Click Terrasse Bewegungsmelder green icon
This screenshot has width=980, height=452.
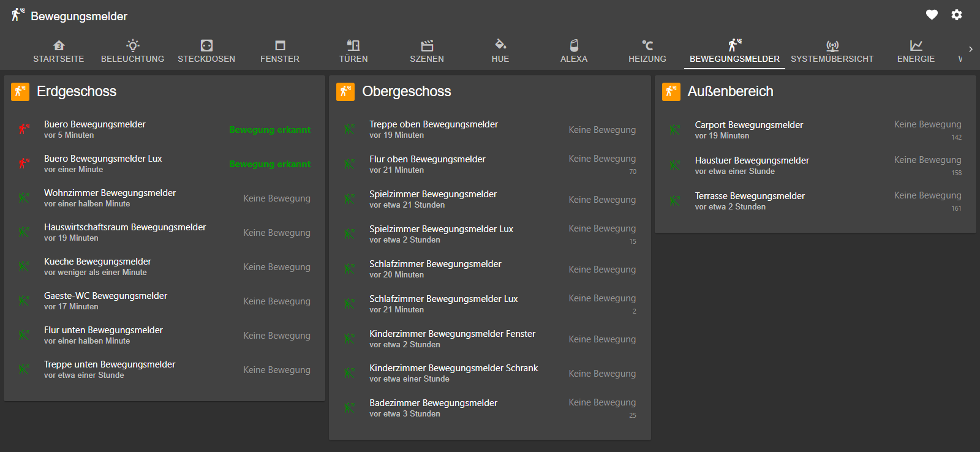pyautogui.click(x=674, y=201)
